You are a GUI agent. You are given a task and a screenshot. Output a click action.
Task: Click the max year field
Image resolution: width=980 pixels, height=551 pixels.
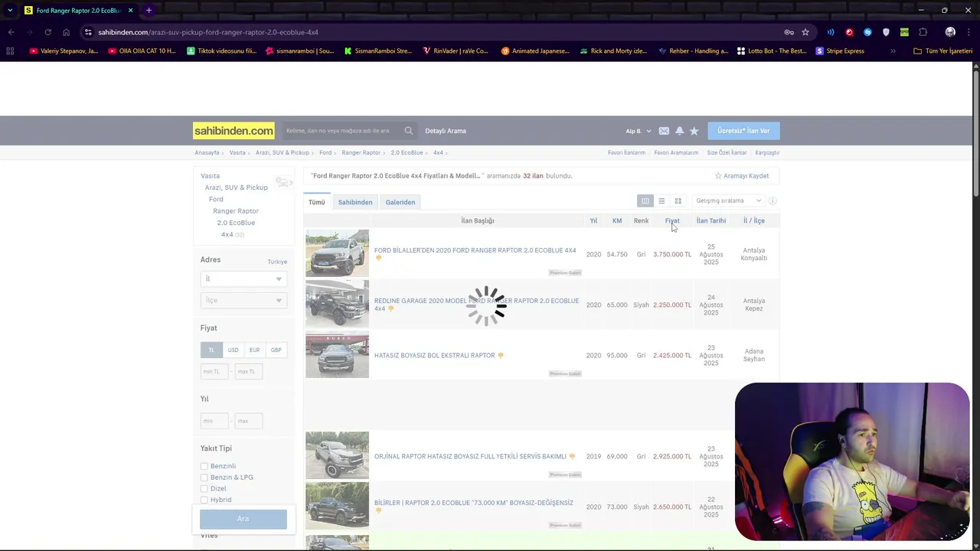[248, 421]
